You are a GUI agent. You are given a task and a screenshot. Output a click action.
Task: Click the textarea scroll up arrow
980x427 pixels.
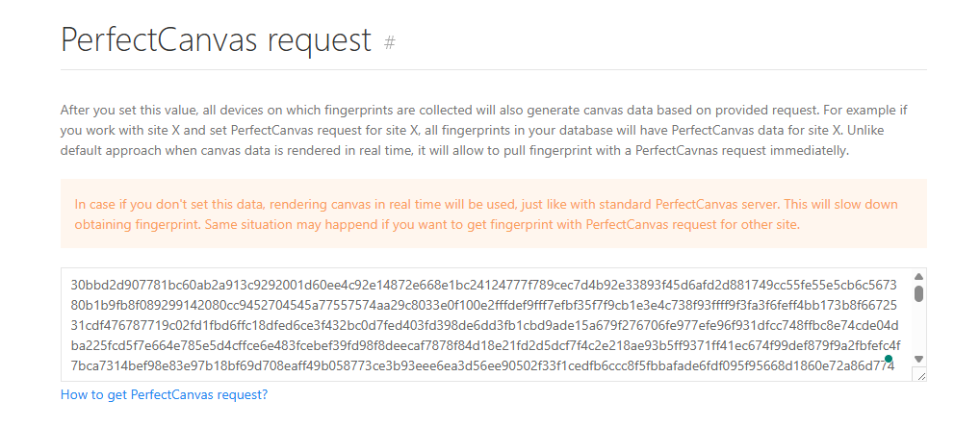pos(918,275)
